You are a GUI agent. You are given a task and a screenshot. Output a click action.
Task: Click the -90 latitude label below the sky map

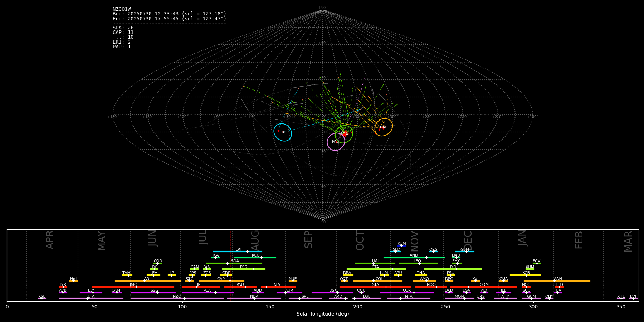[322, 222]
